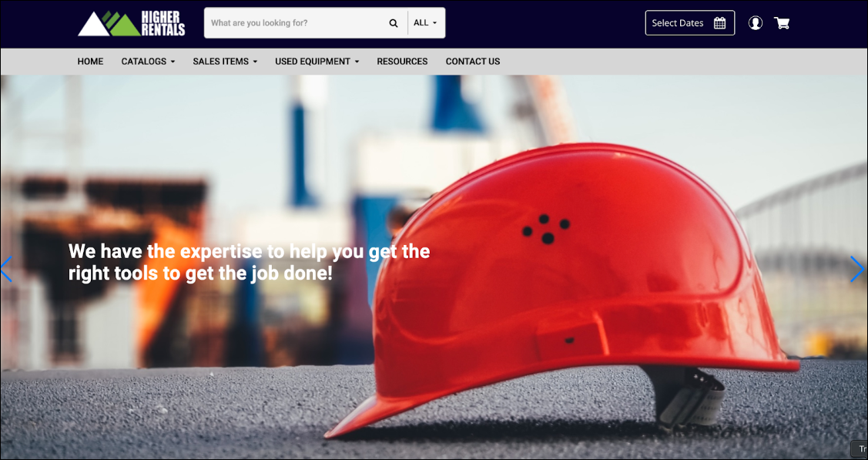Open the Sales Items dropdown menu
The image size is (868, 460).
(226, 62)
